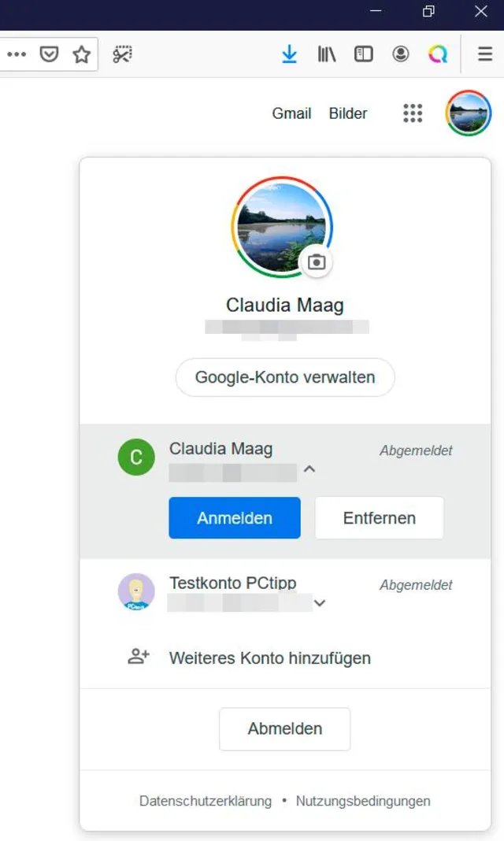
Task: Click Google-Konto verwalten button
Action: pyautogui.click(x=284, y=377)
